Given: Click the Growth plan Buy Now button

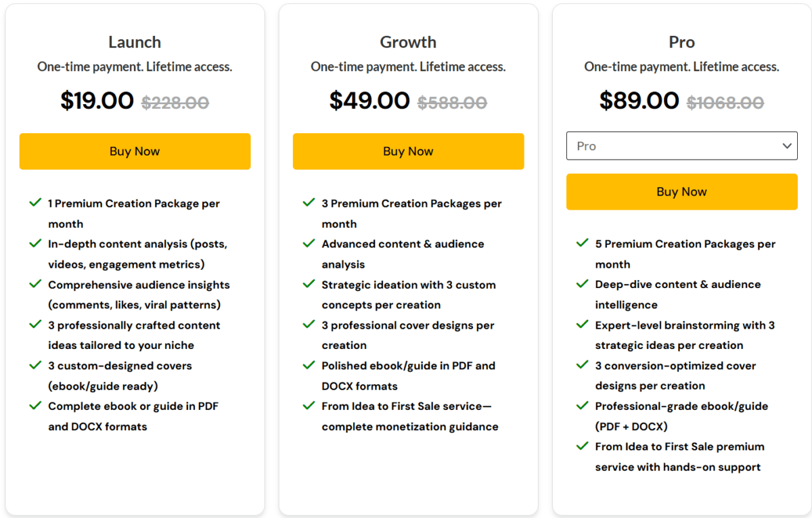Looking at the screenshot, I should [x=408, y=151].
